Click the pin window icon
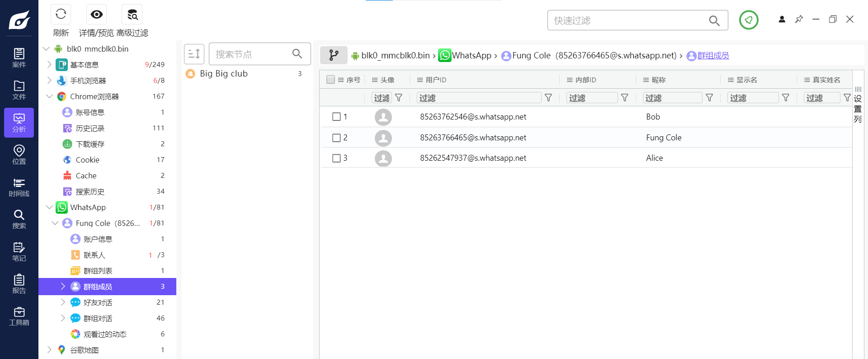 (x=799, y=19)
